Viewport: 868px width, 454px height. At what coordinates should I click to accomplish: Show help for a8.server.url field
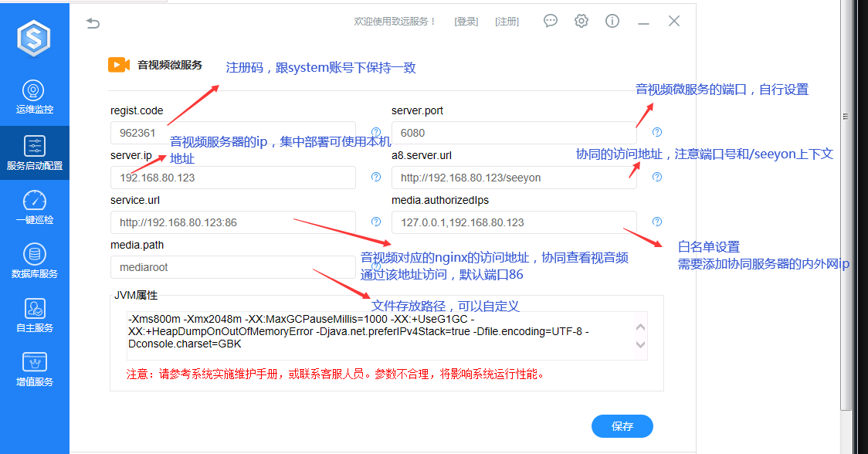(657, 177)
